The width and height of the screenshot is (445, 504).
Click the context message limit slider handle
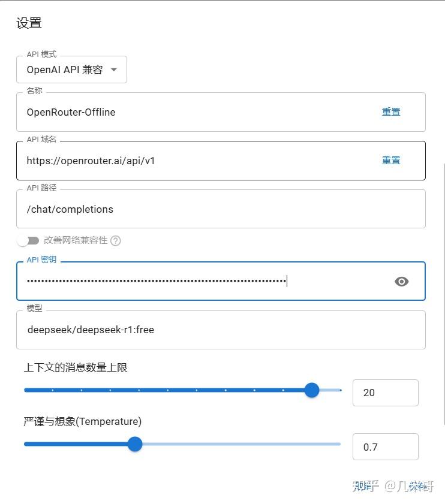(312, 390)
